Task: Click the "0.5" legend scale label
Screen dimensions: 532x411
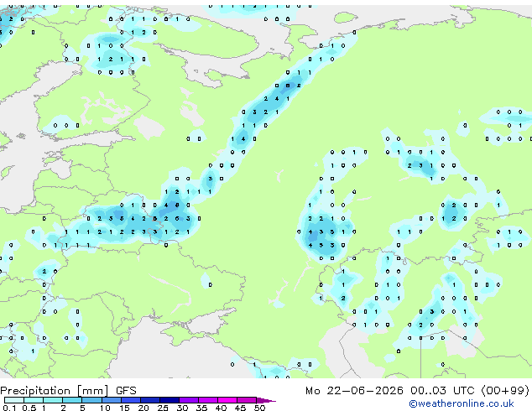Action: (29, 408)
